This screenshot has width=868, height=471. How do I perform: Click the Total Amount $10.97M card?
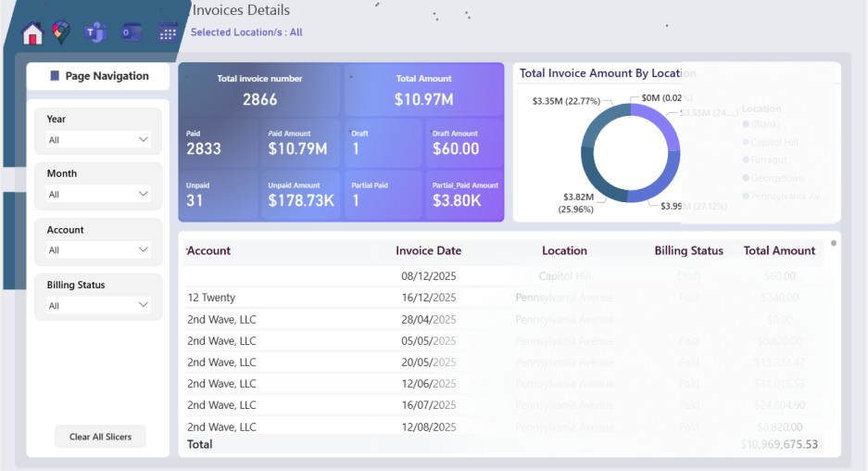point(423,90)
